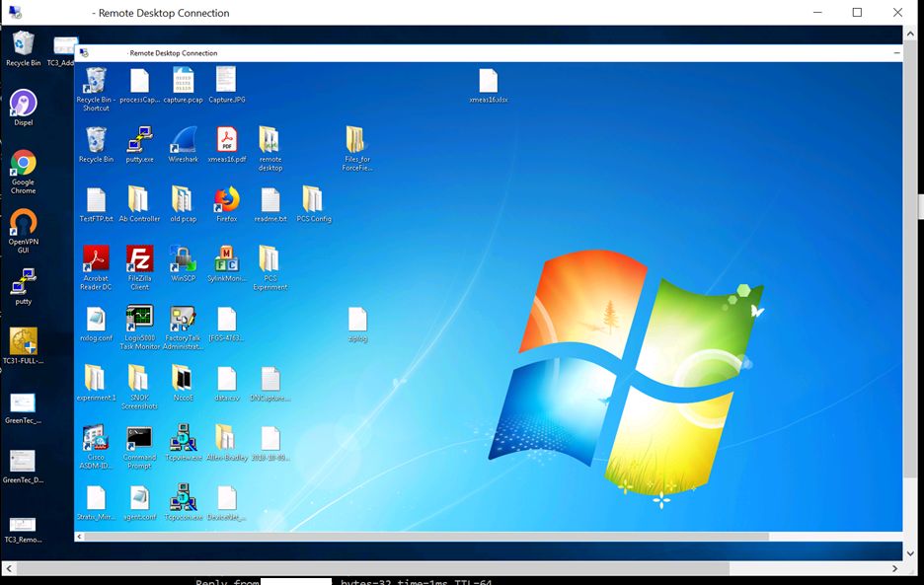Open Wireshark on the inner desktop
Viewport: 924px width, 585px height.
pyautogui.click(x=183, y=145)
